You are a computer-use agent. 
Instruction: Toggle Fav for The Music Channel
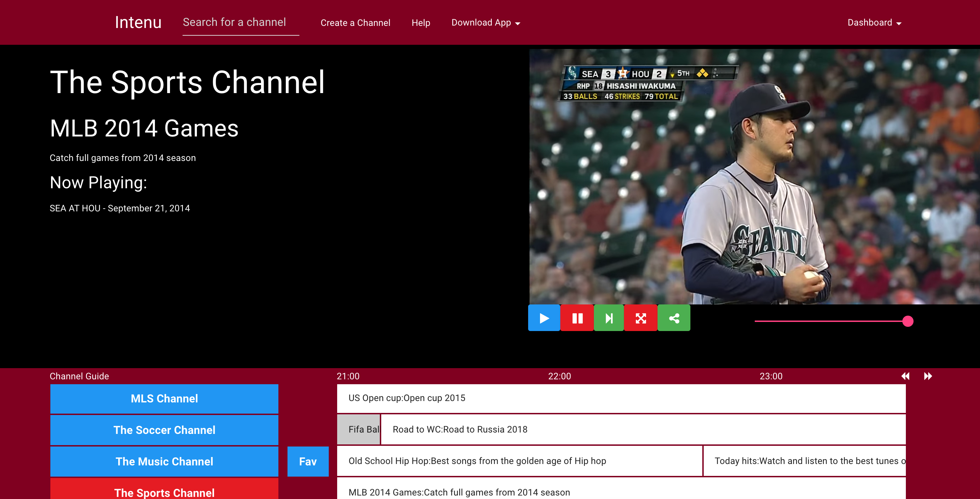click(308, 461)
